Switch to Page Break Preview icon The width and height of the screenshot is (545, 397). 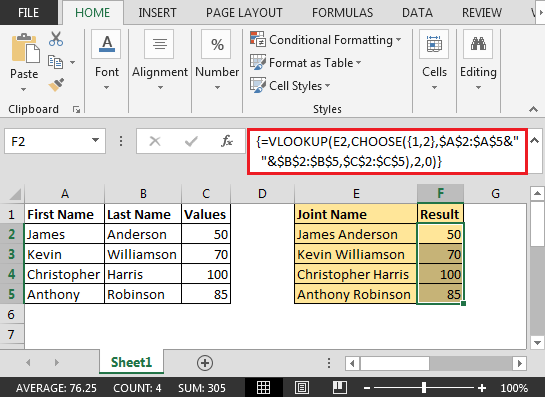(x=340, y=387)
